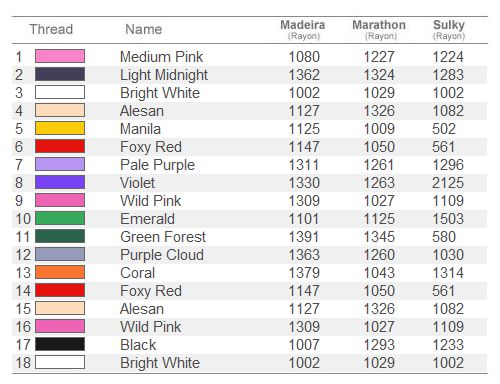Click the Emerald green swatch

[x=60, y=218]
